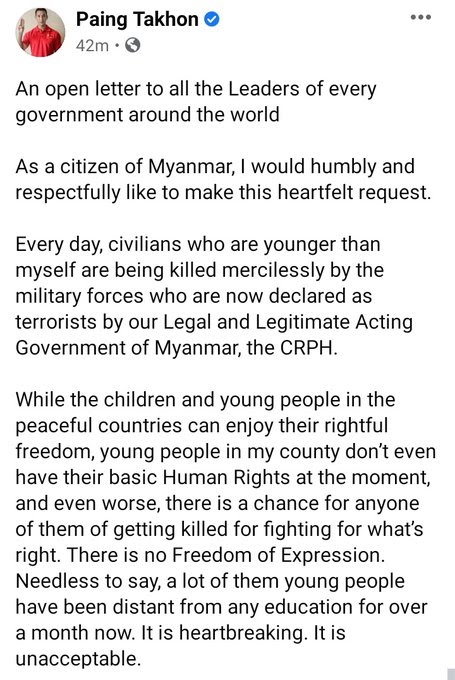Click 'government around the world' line
This screenshot has width=455, height=680.
(147, 115)
